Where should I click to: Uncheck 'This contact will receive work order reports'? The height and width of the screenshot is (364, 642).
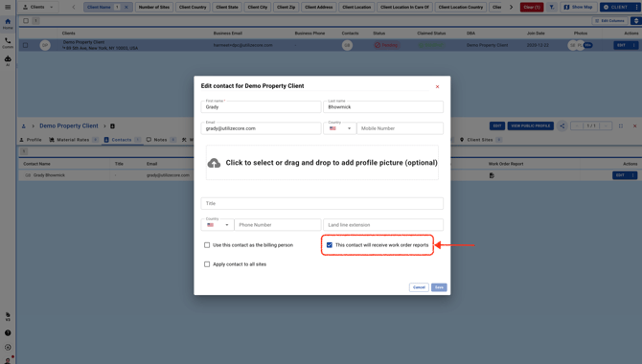click(330, 245)
